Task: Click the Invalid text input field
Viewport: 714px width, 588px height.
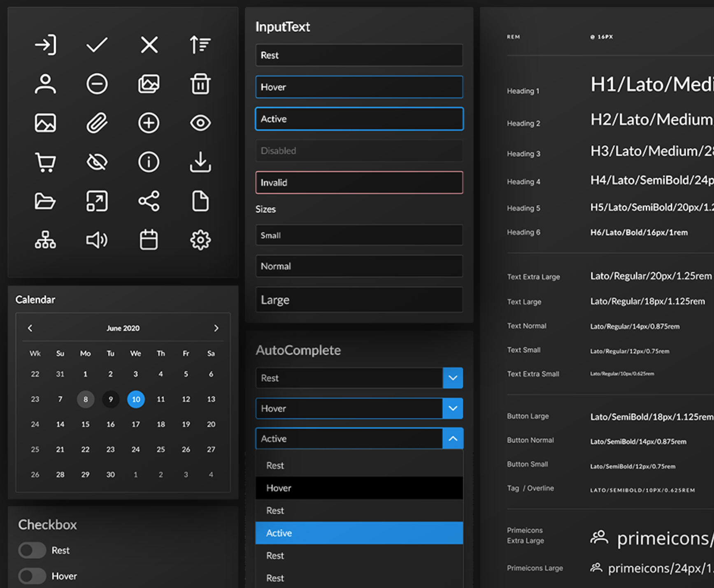Action: tap(359, 183)
